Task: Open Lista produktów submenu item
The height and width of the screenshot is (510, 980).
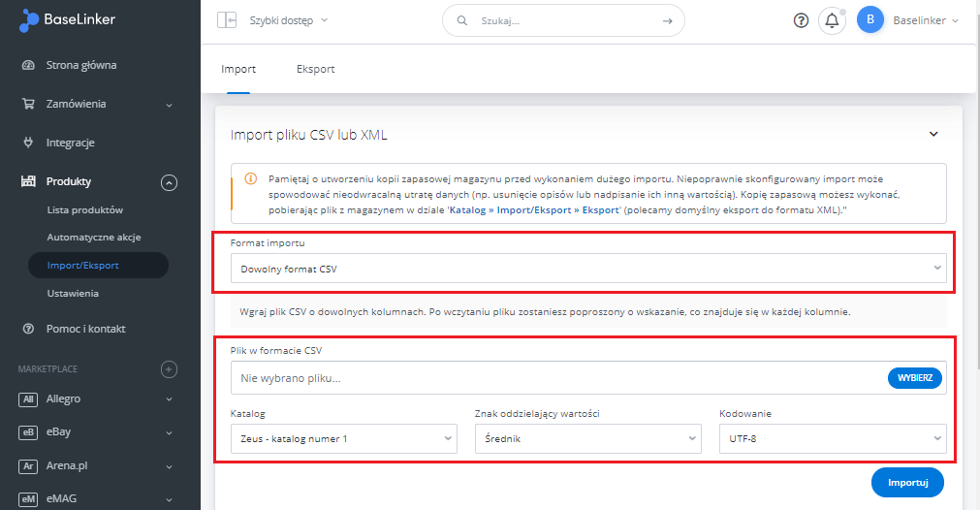Action: [85, 210]
